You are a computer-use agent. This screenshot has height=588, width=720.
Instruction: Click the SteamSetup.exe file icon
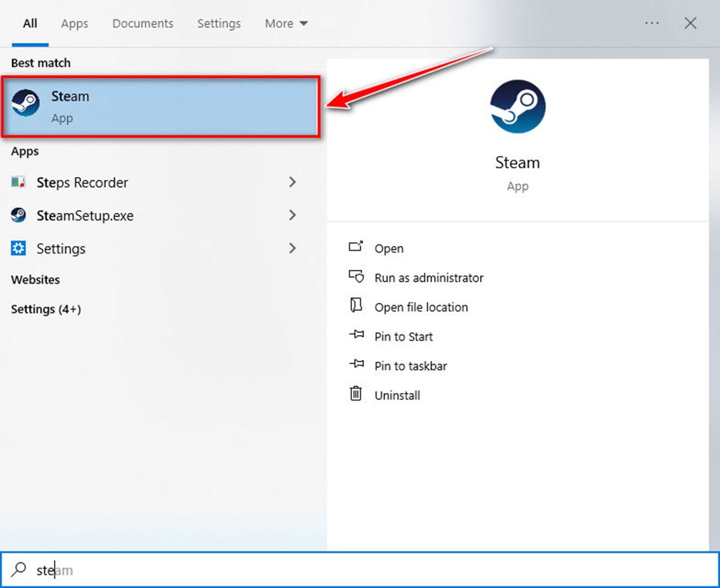(x=19, y=216)
